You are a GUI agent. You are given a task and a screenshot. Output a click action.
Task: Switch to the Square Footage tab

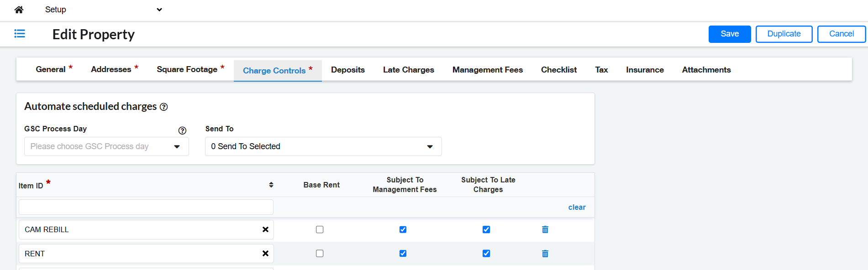[x=190, y=69]
